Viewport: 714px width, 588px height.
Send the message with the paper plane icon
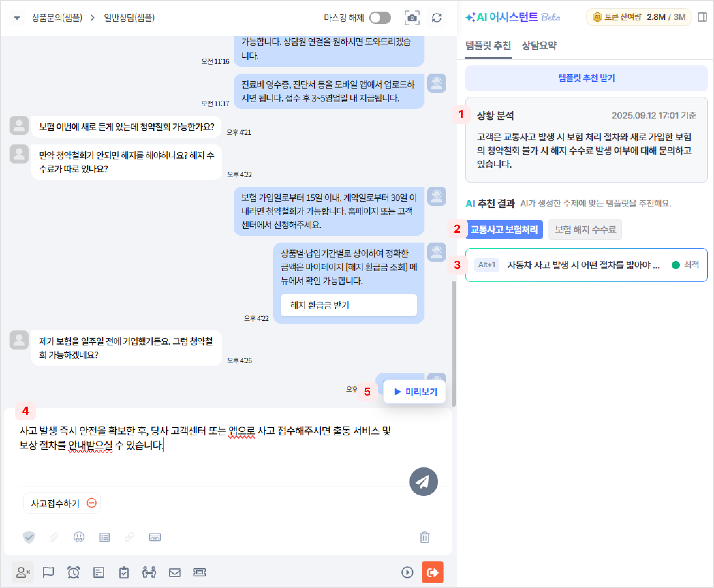point(423,481)
